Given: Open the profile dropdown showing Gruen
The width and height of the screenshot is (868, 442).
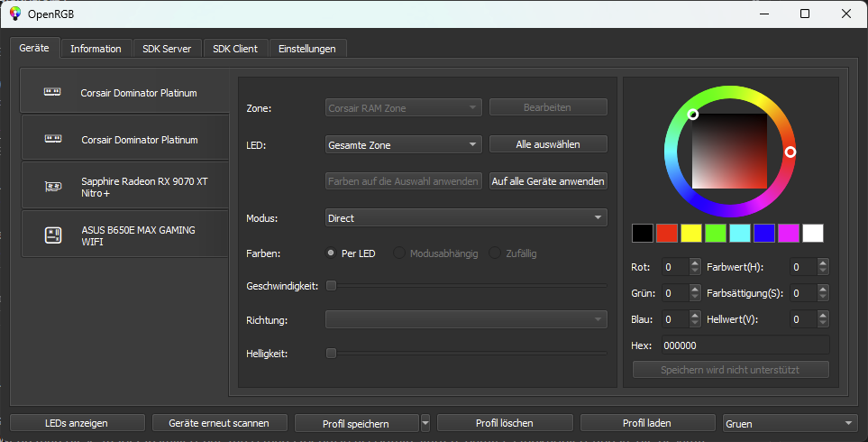Looking at the screenshot, I should [790, 423].
